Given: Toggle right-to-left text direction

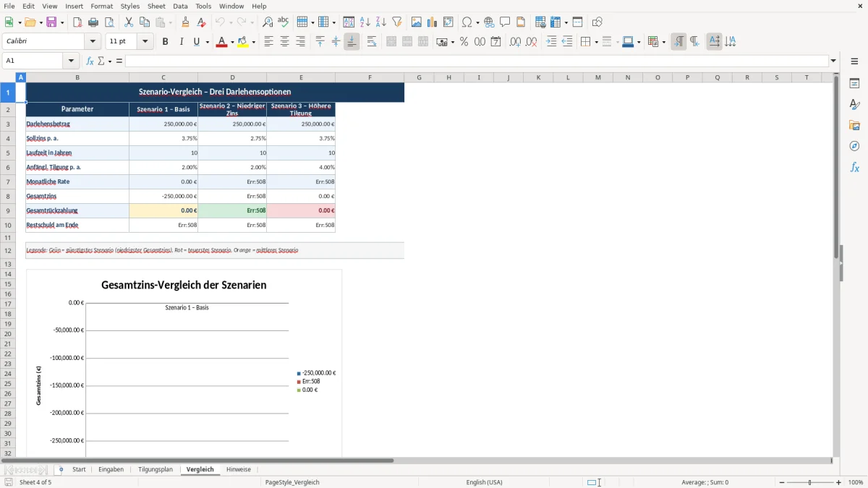Looking at the screenshot, I should pos(694,42).
